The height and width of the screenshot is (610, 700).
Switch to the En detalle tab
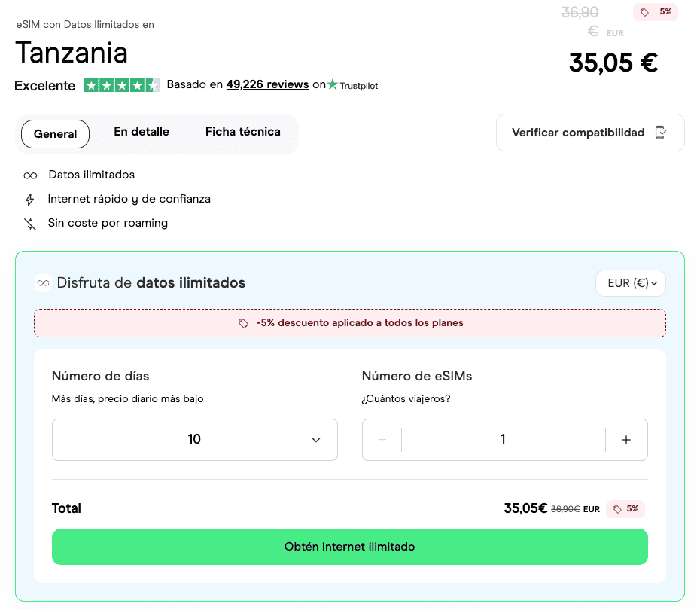coord(142,132)
